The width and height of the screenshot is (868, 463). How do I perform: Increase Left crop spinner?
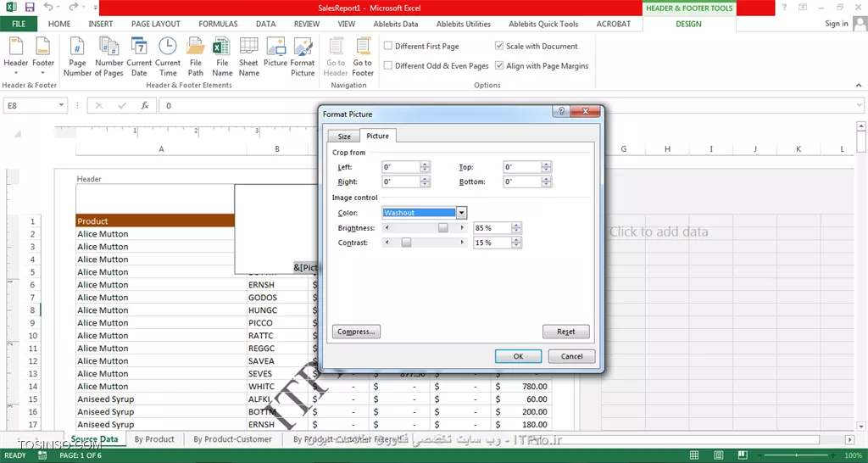[x=425, y=165]
